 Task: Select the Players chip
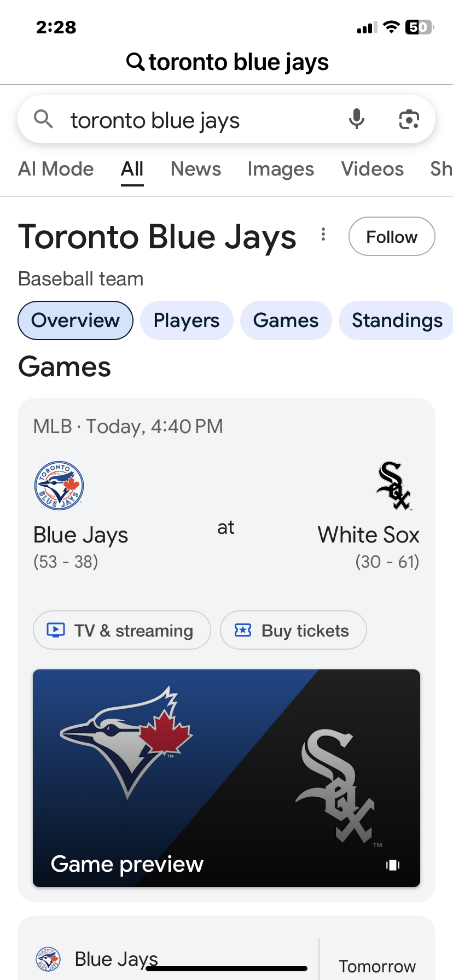(187, 320)
